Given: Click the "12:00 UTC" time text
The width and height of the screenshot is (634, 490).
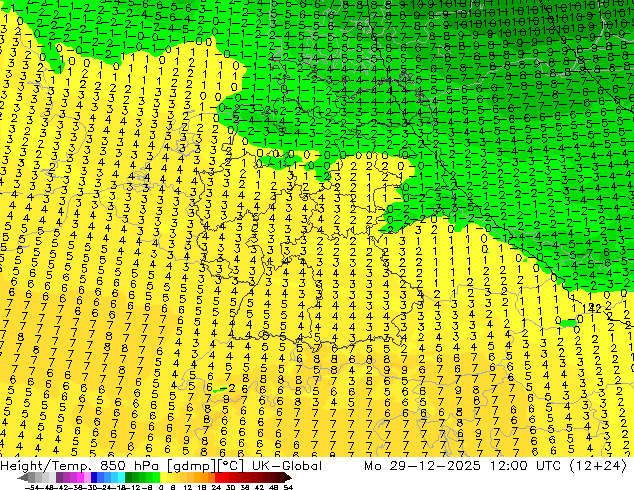Looking at the screenshot, I should coord(525,466).
